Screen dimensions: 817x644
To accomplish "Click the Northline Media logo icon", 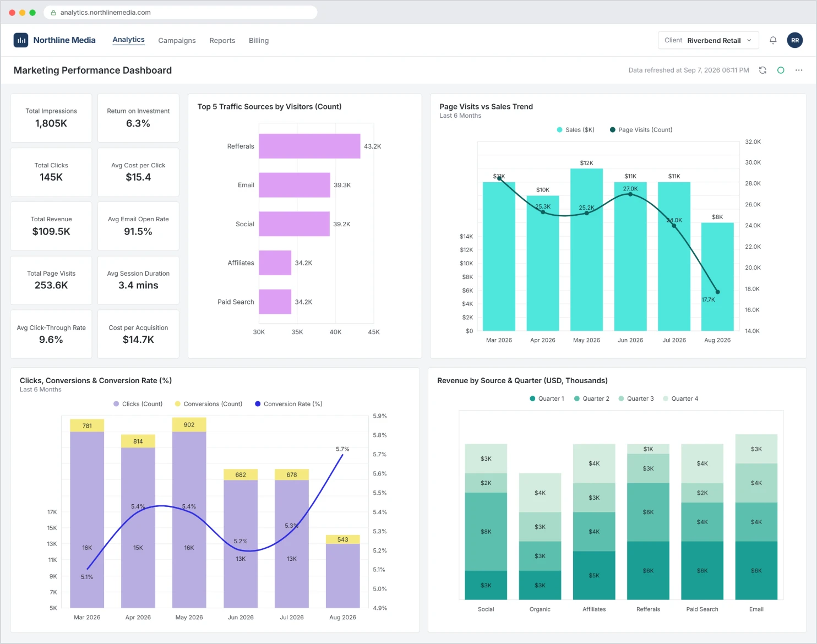I will coord(21,40).
